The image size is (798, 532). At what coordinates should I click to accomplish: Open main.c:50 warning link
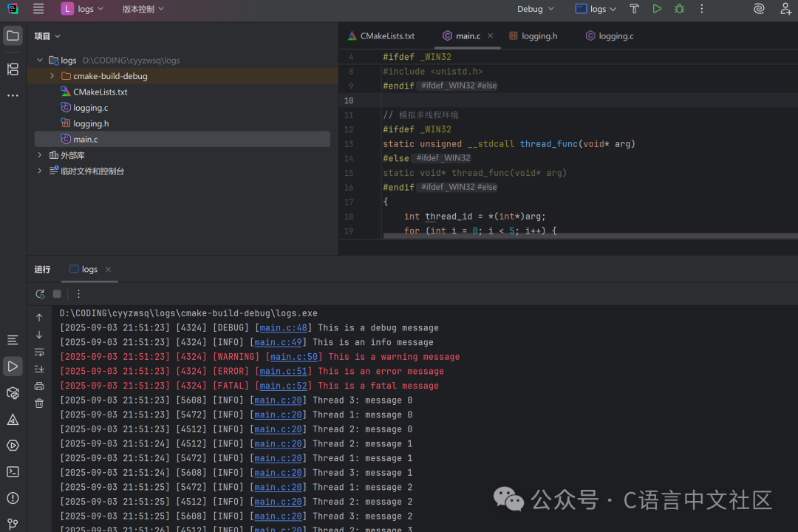tap(293, 357)
